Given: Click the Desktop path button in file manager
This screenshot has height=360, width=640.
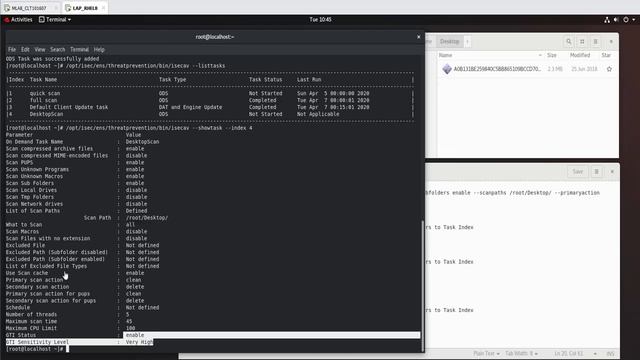Looking at the screenshot, I should pos(449,42).
